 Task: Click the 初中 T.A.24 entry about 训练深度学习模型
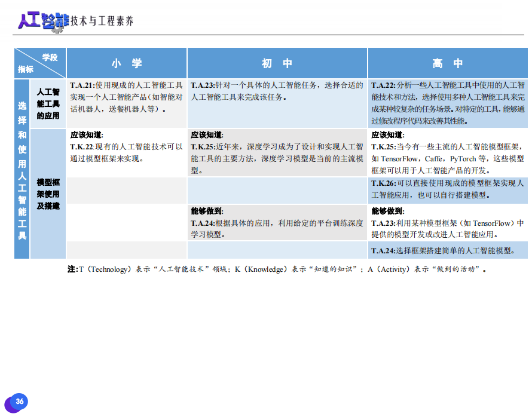(x=277, y=228)
